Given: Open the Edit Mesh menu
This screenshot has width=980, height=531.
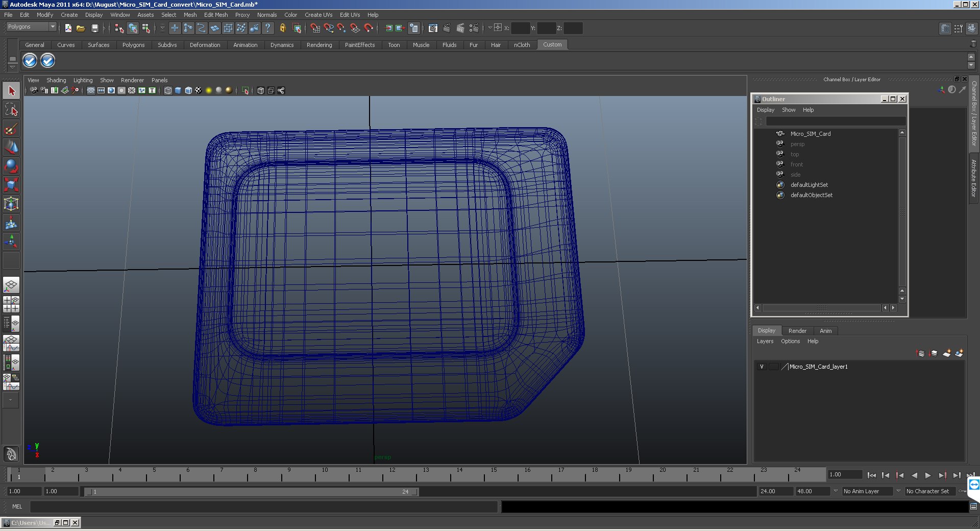Looking at the screenshot, I should [215, 15].
